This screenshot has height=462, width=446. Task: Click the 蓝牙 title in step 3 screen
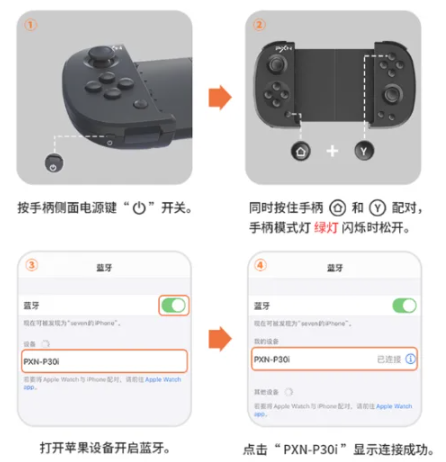(104, 268)
